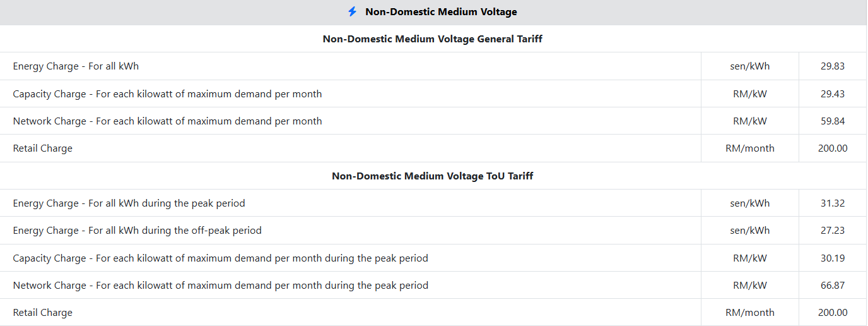Click the Energy Charge - For all kWh row label
This screenshot has width=868, height=326.
[76, 66]
